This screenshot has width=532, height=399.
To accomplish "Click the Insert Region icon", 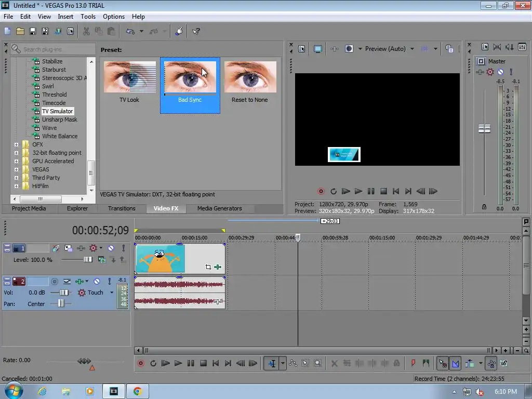I will [426, 363].
